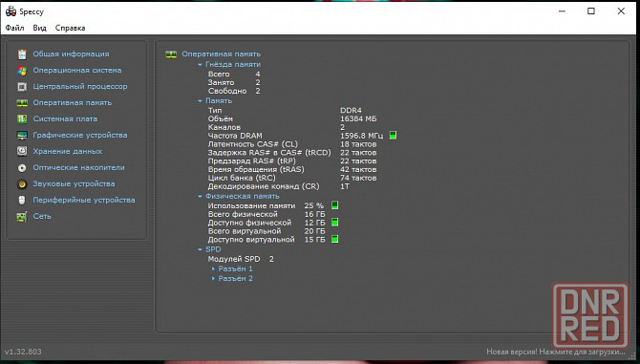Expand the Разъём 2 entry

click(x=213, y=279)
